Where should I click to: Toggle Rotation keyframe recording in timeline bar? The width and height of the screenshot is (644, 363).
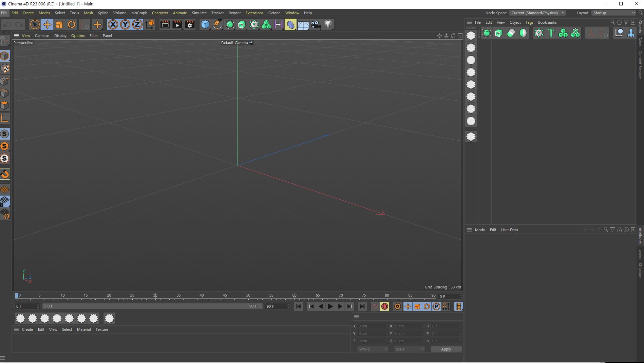427,306
